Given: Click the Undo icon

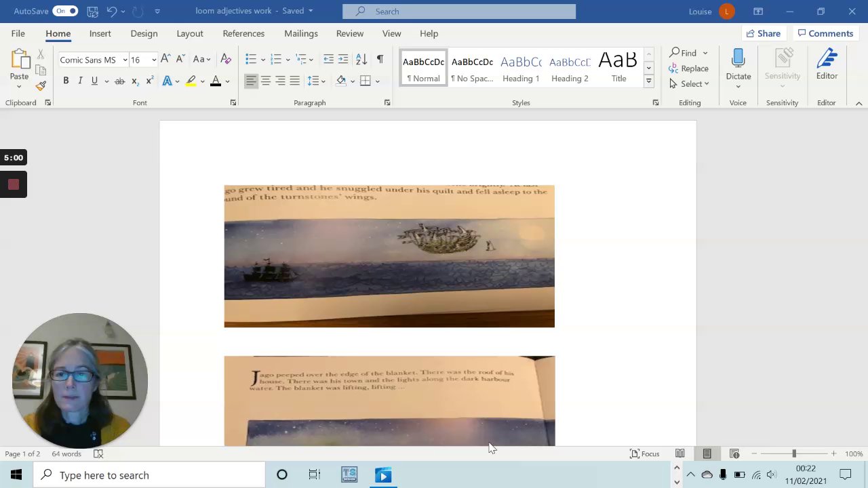Looking at the screenshot, I should (x=112, y=12).
